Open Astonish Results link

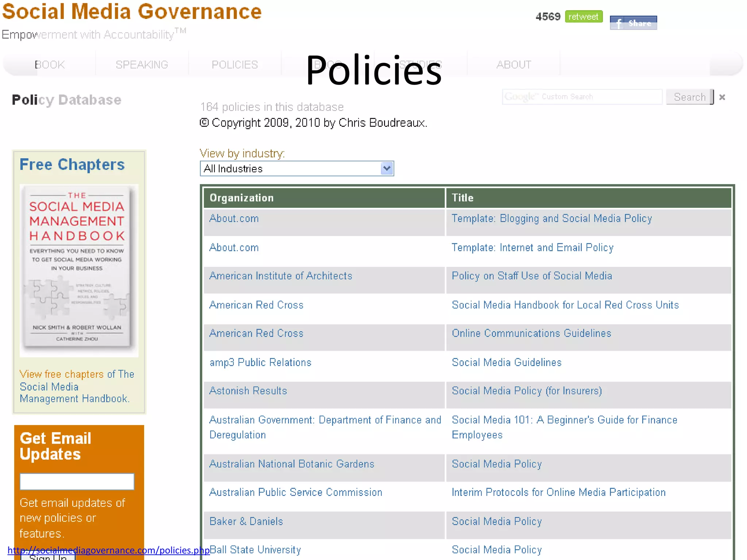coord(248,391)
